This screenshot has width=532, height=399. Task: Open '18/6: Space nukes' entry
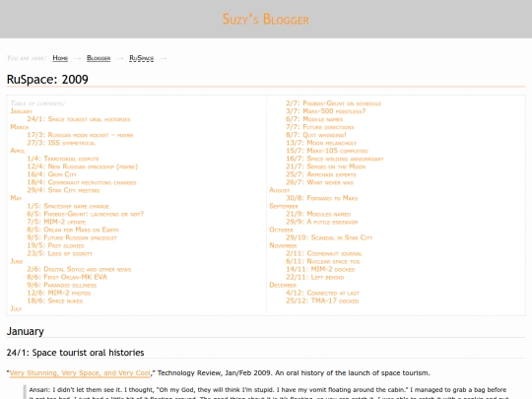[55, 300]
